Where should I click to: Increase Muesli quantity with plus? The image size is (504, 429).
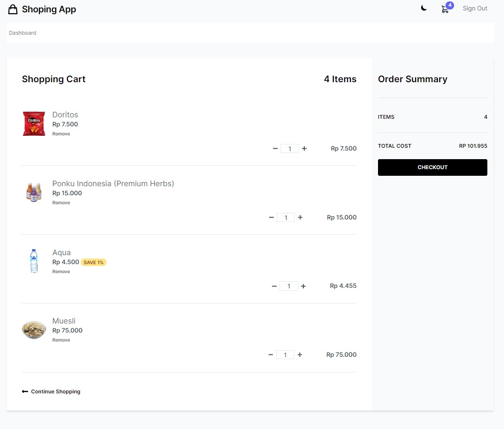click(x=300, y=354)
